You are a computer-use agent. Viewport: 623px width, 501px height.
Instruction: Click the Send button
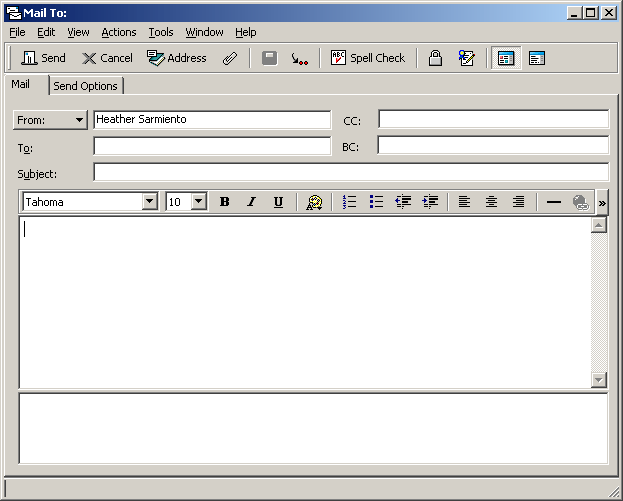pos(43,58)
